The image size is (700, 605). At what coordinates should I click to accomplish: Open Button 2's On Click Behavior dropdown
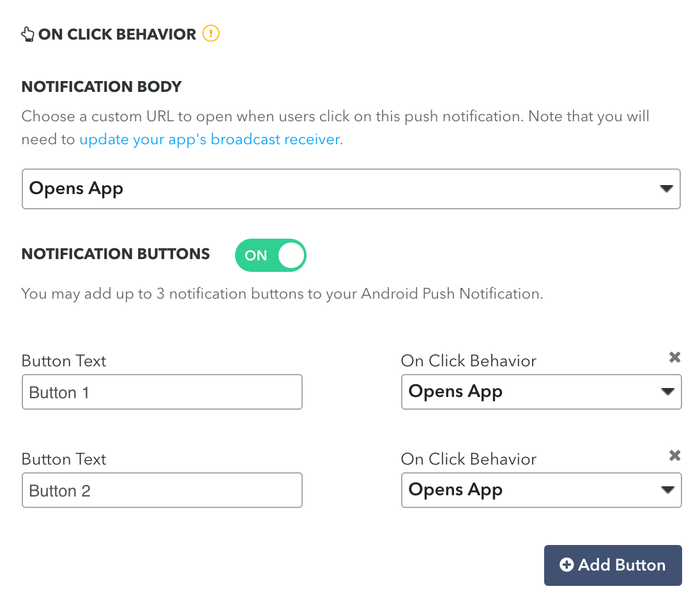click(x=541, y=489)
